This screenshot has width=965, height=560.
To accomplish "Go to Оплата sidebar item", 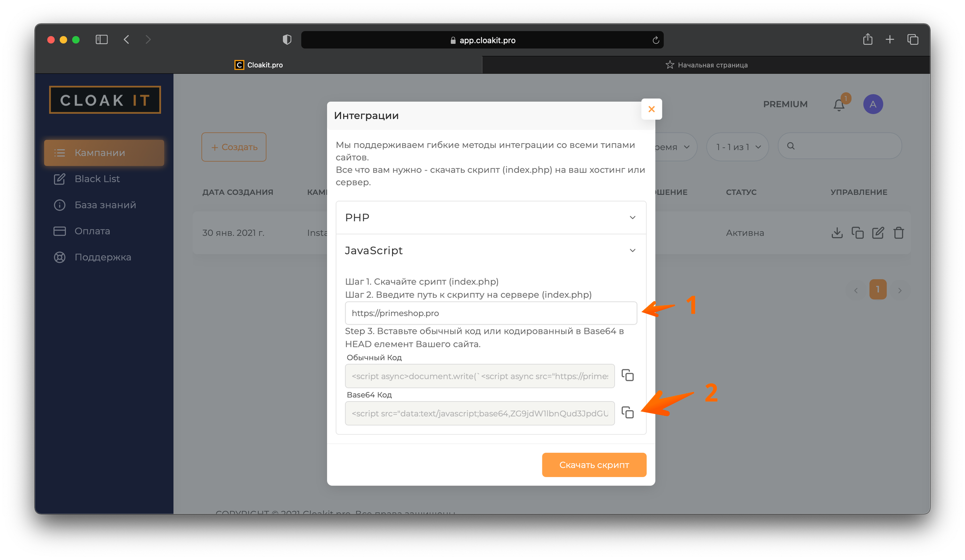I will [x=92, y=231].
